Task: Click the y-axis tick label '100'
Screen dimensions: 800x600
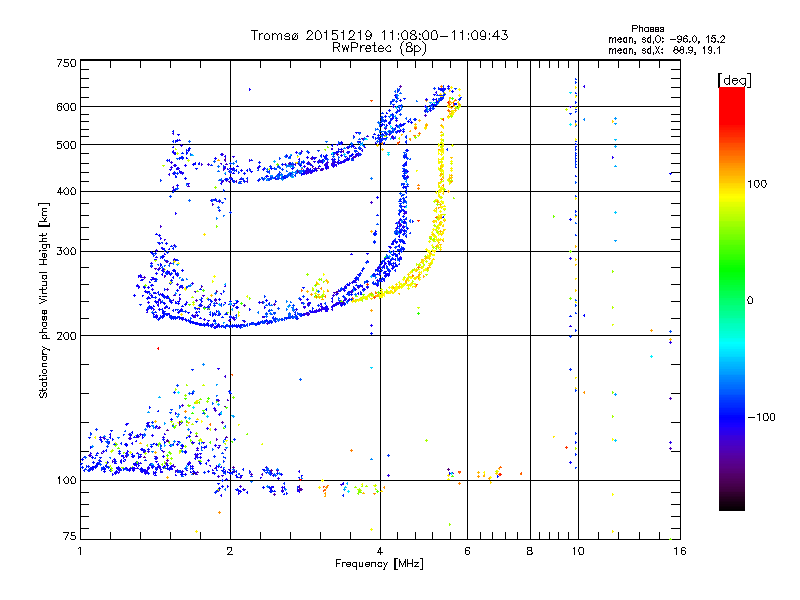Action: tap(66, 480)
